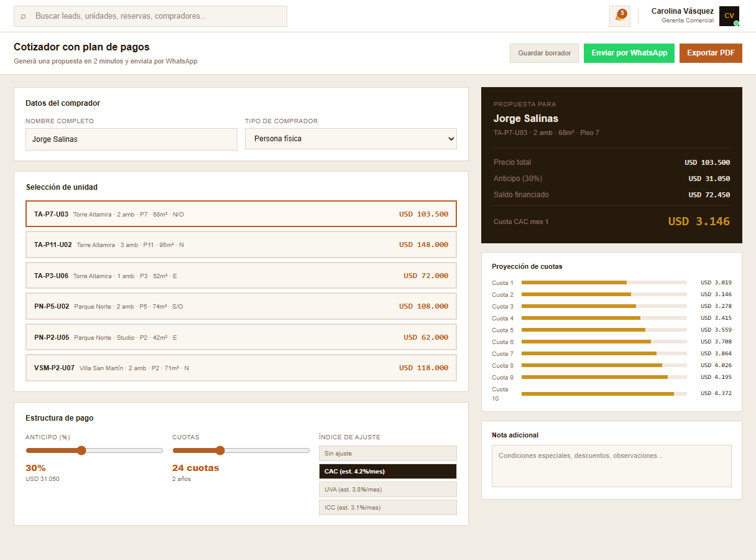756x560 pixels.
Task: Choose unit PN-P5-U02 Parque Norte
Action: [x=241, y=306]
